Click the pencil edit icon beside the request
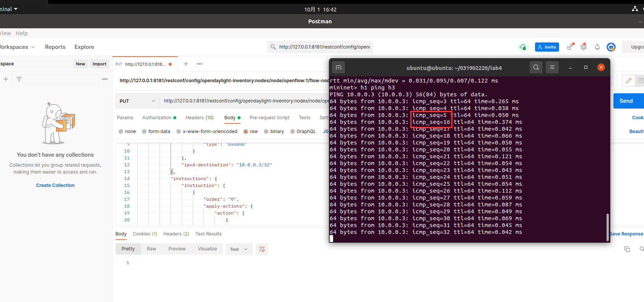This screenshot has width=644, height=302. point(628,81)
